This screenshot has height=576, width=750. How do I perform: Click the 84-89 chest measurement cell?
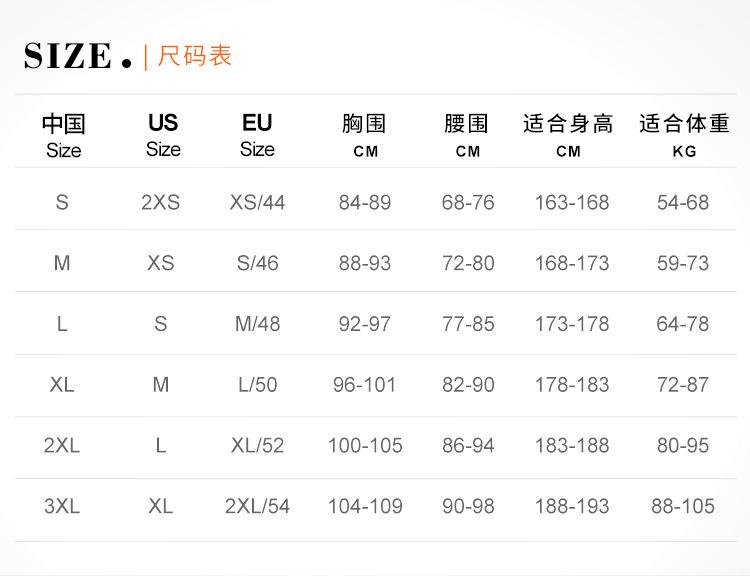click(x=365, y=202)
